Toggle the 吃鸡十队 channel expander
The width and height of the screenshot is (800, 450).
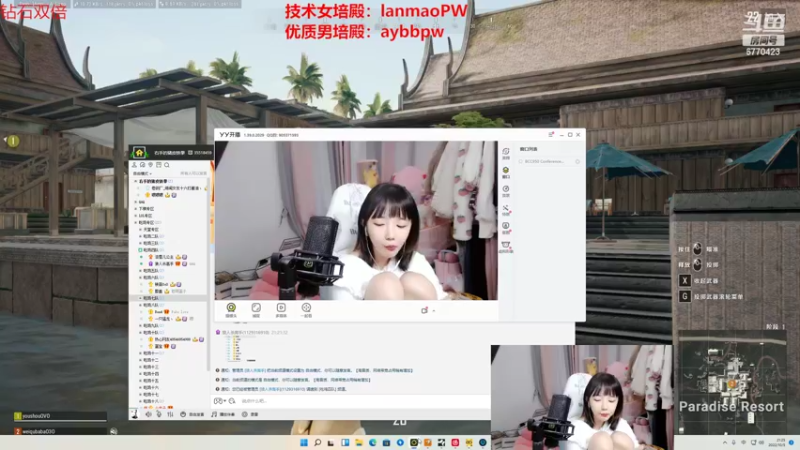(140, 332)
